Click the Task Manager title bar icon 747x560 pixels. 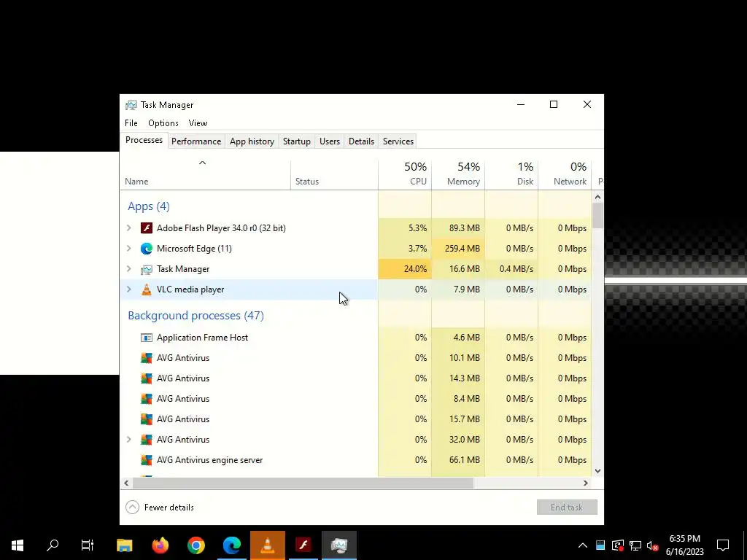click(x=131, y=105)
